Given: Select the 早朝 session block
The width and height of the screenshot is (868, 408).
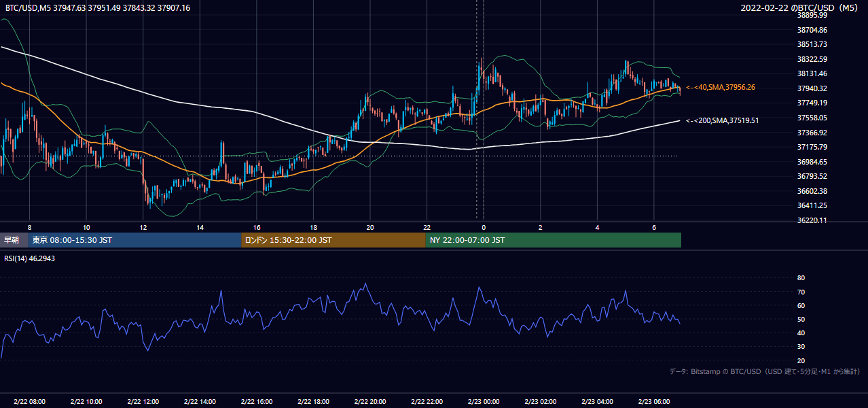Looking at the screenshot, I should click(x=14, y=240).
